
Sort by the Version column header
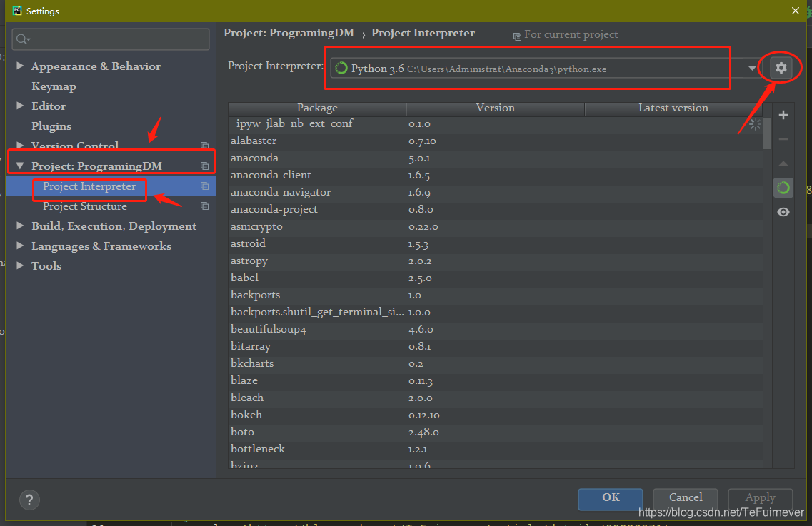point(496,108)
